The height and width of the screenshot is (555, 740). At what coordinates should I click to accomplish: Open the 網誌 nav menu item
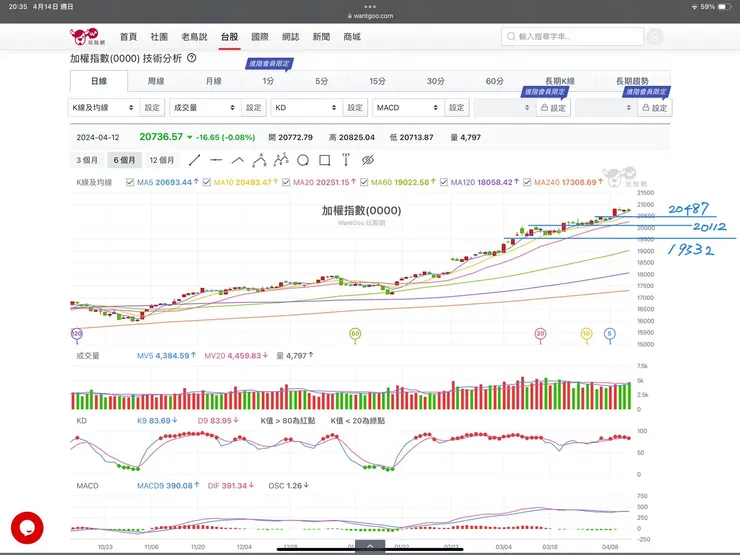290,37
